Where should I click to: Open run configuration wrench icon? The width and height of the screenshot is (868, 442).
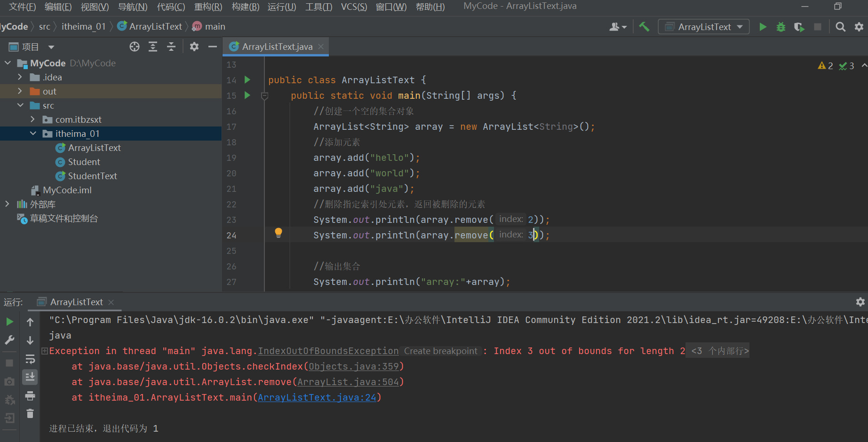pyautogui.click(x=9, y=340)
